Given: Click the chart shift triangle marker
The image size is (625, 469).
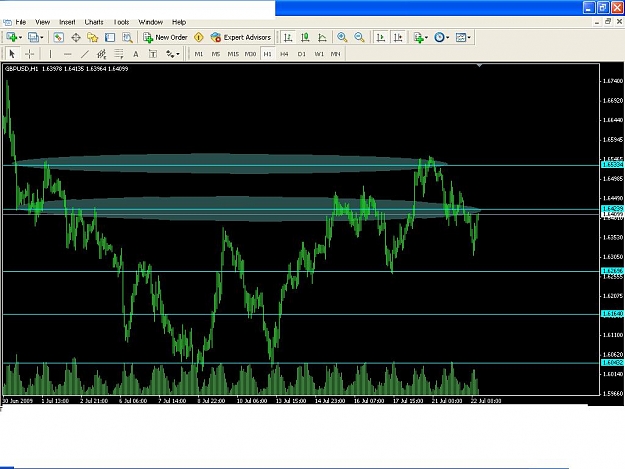Looking at the screenshot, I should coord(480,65).
